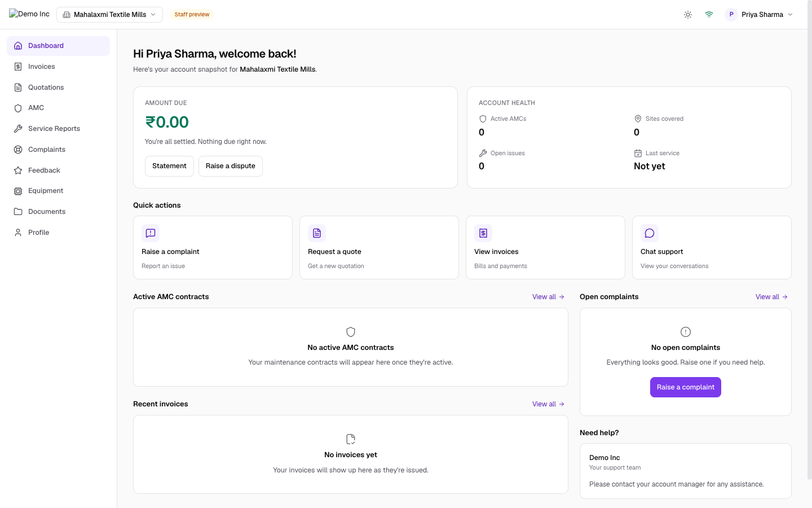Open View all for Recent invoices
This screenshot has height=508, width=812.
[x=548, y=404]
